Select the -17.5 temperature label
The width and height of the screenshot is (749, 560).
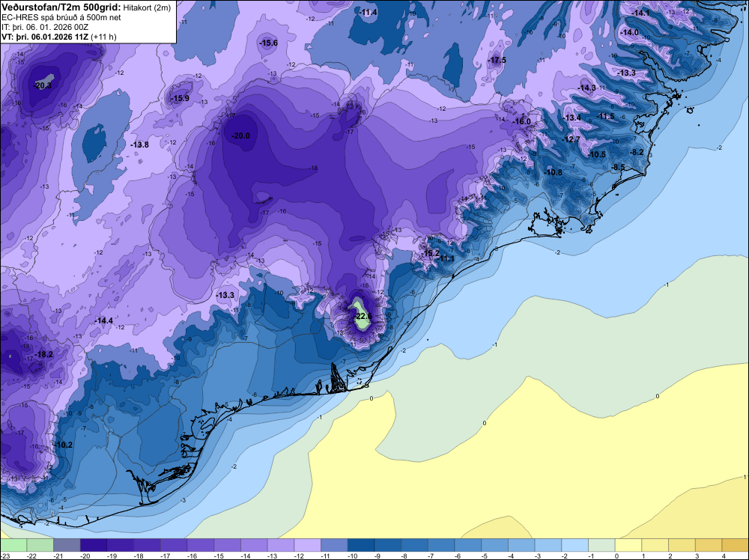click(x=497, y=60)
